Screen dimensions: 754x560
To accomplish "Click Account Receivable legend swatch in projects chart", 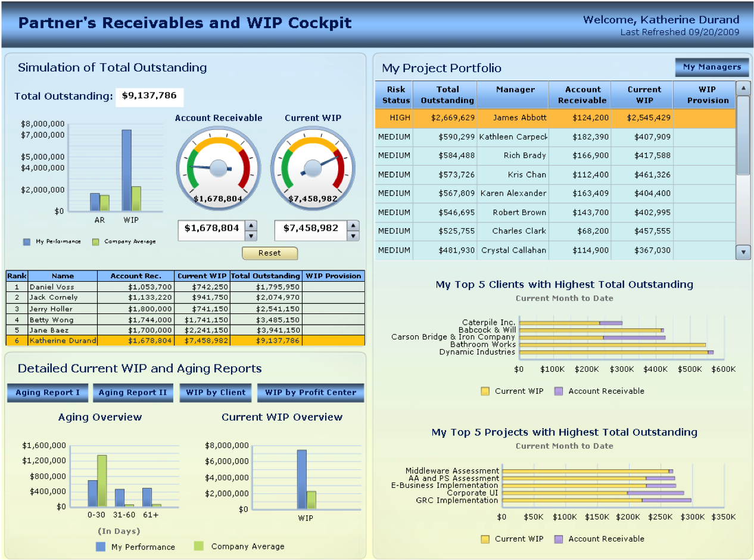I will point(559,539).
